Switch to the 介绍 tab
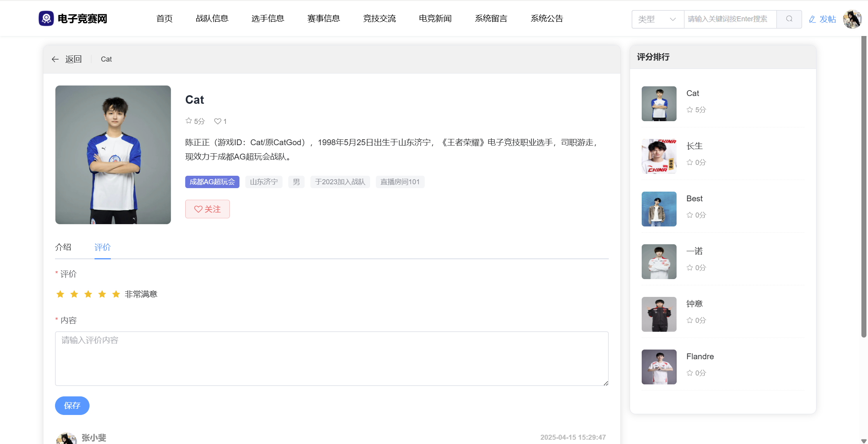 (x=63, y=247)
